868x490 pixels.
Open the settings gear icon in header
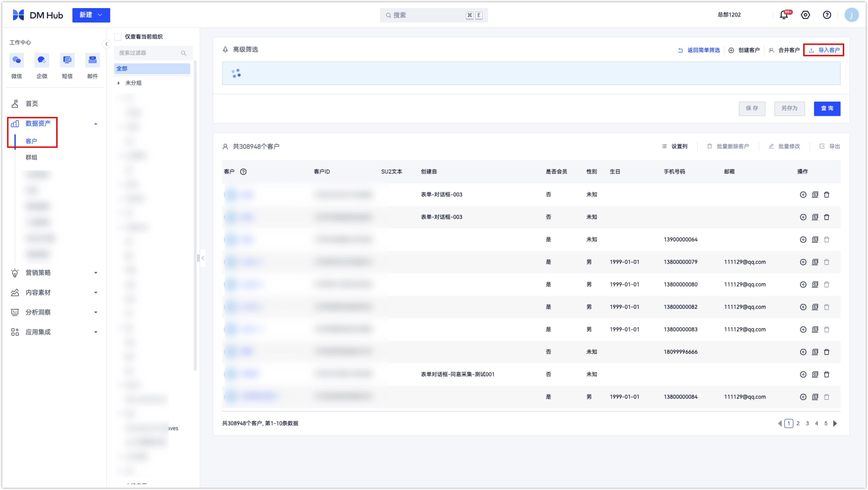click(805, 15)
